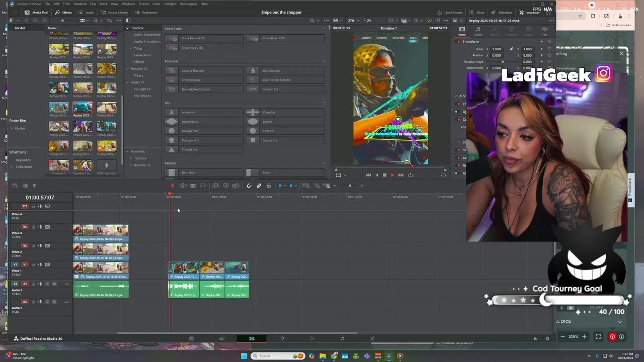This screenshot has width=644, height=362.
Task: Select the Diamond Iris transition
Action: click(204, 122)
